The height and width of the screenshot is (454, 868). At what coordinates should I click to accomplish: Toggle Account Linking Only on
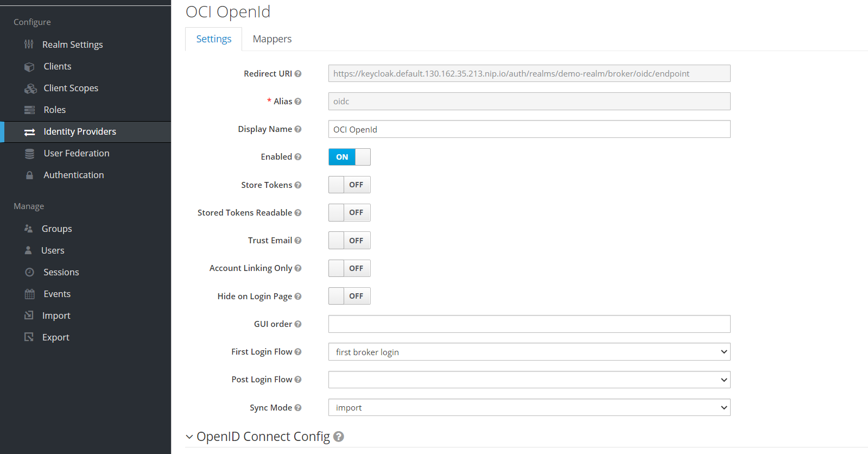pos(350,268)
